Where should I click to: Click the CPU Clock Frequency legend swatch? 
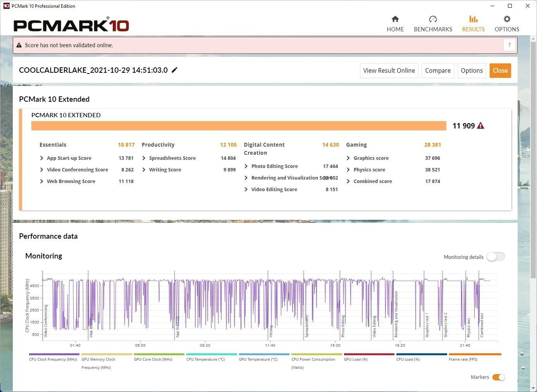click(54, 354)
